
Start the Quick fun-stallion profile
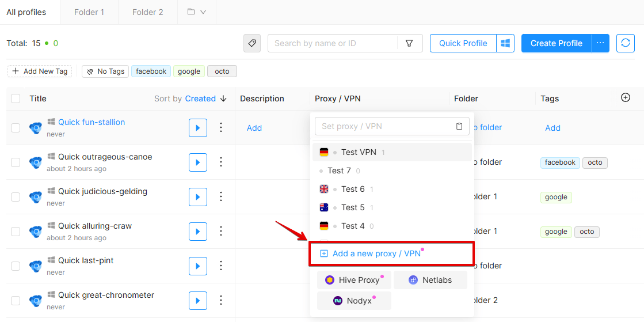(198, 128)
